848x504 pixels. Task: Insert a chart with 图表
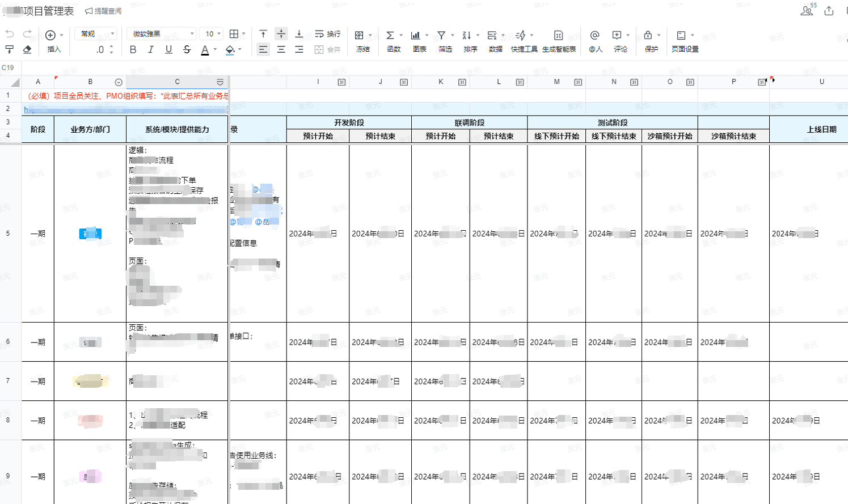coord(415,35)
